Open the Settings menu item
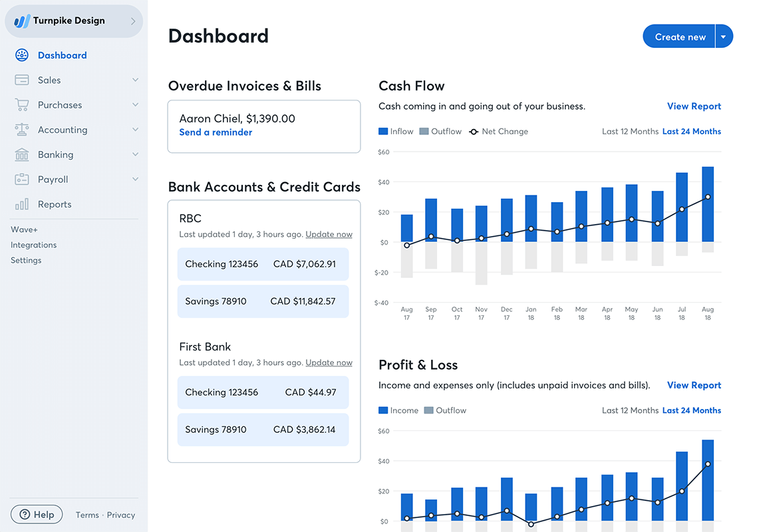 point(26,260)
